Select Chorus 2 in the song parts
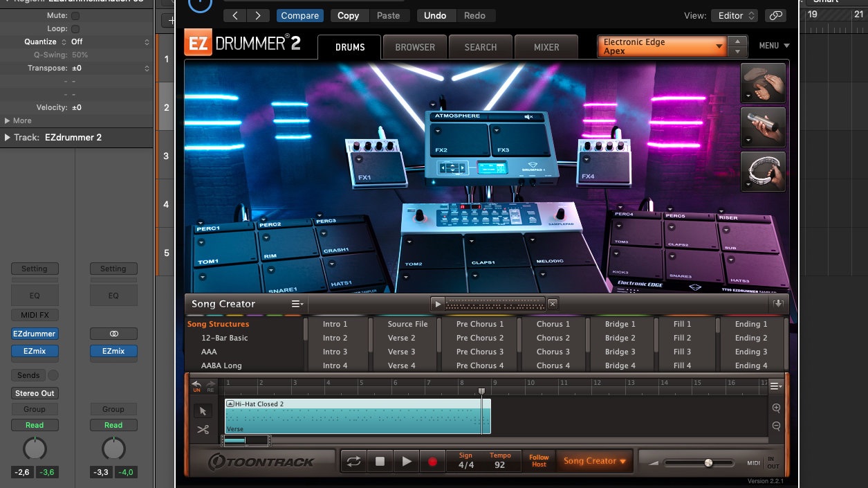The image size is (868, 488). click(x=553, y=338)
